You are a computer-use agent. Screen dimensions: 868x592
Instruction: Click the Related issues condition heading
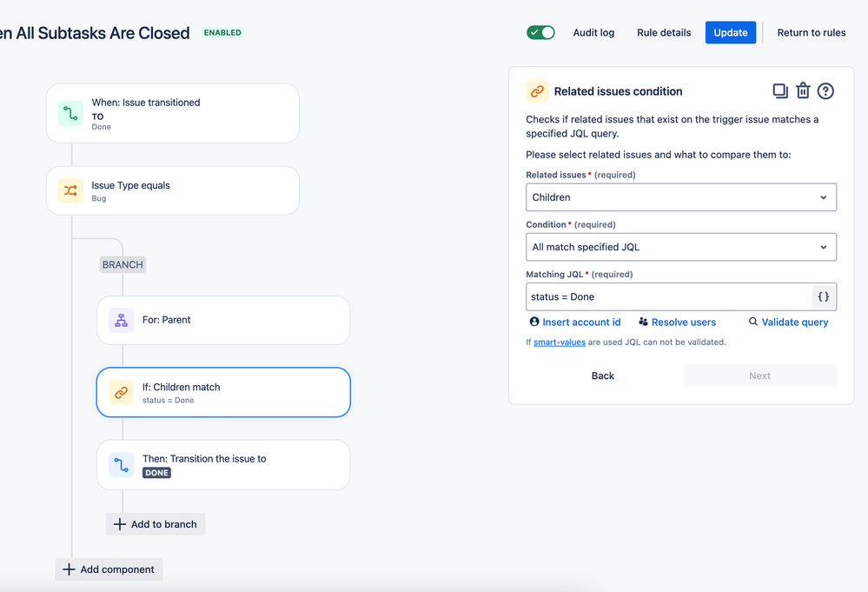click(x=619, y=91)
